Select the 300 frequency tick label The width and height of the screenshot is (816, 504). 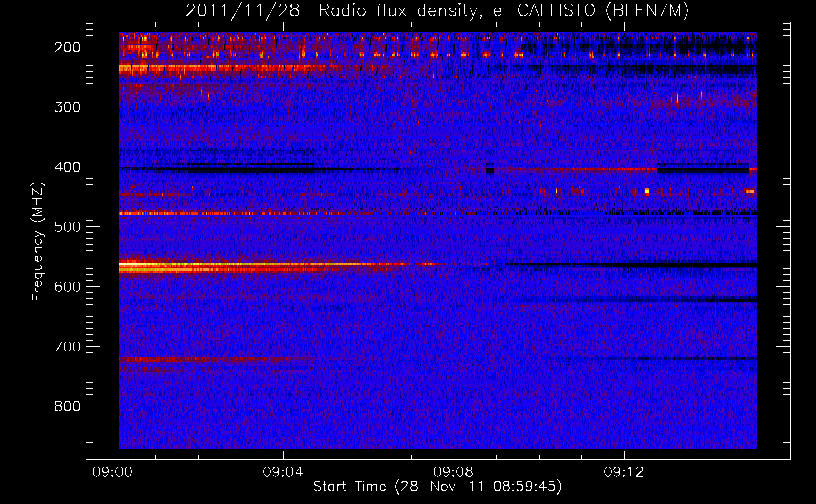68,107
